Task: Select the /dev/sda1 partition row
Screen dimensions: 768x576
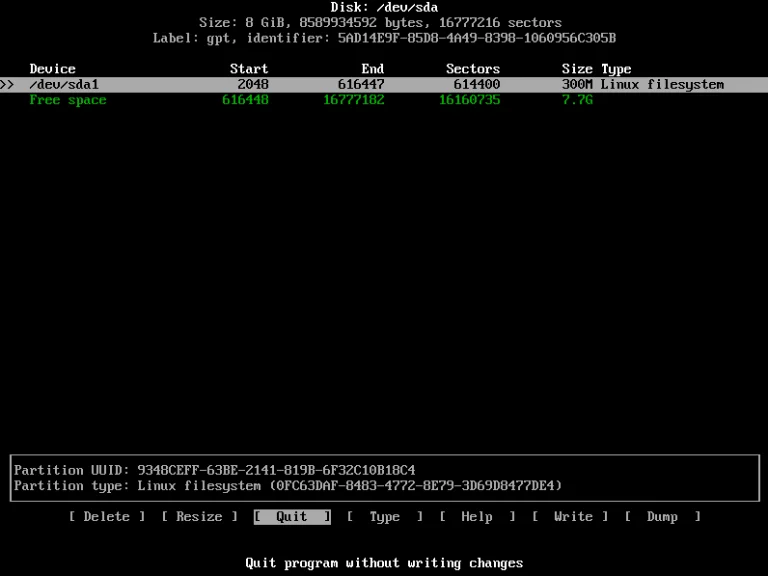Action: point(384,85)
